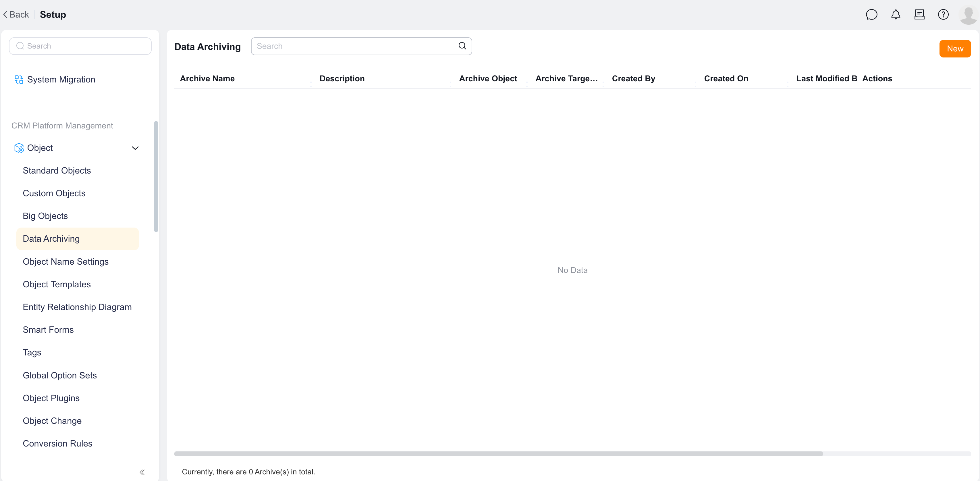Open System Migration
The height and width of the screenshot is (481, 980).
(x=61, y=79)
